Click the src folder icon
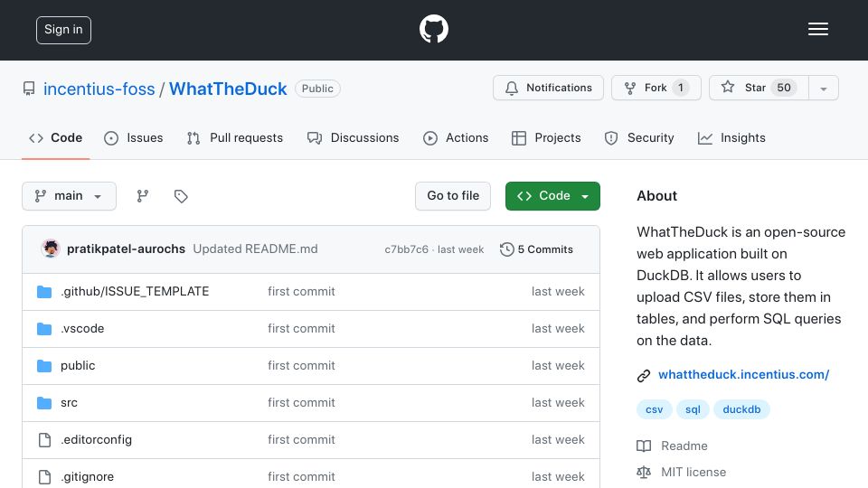 coord(44,403)
